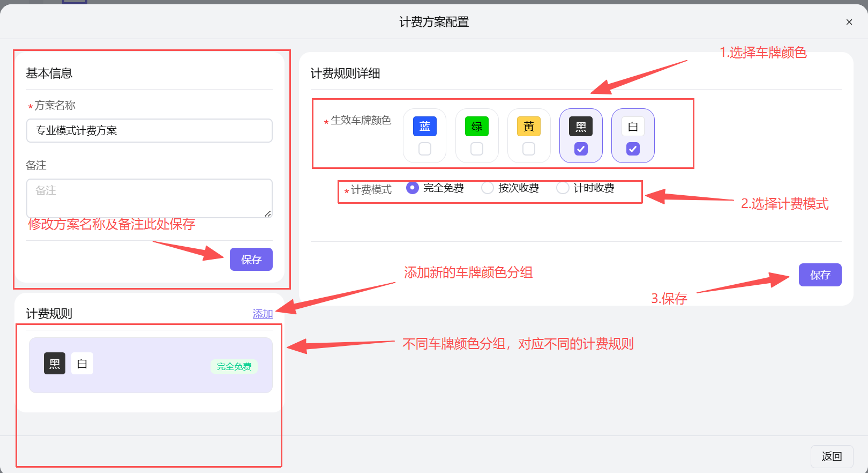Save the billing rule details with 保存

820,275
